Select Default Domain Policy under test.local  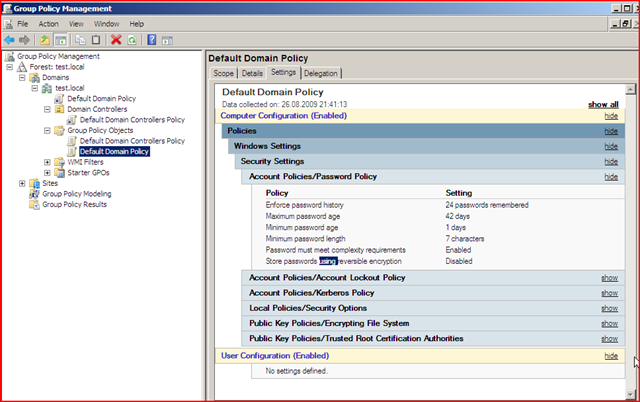pos(102,99)
